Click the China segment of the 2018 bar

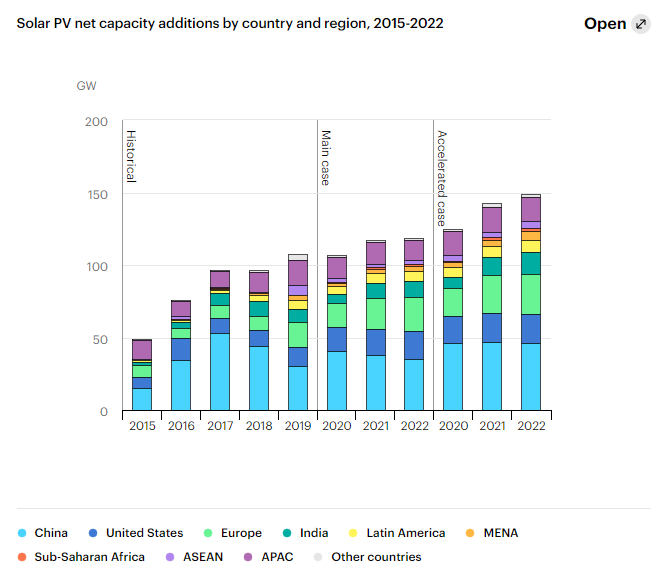[259, 378]
